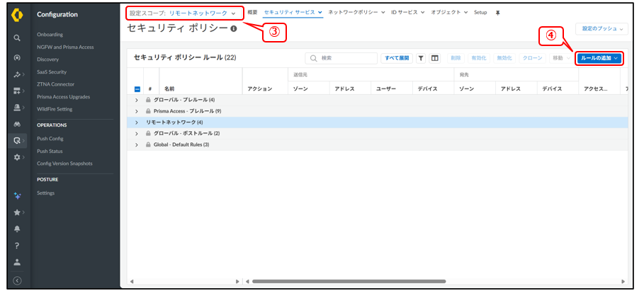
Task: Open Settings under Posture
Action: pyautogui.click(x=45, y=193)
